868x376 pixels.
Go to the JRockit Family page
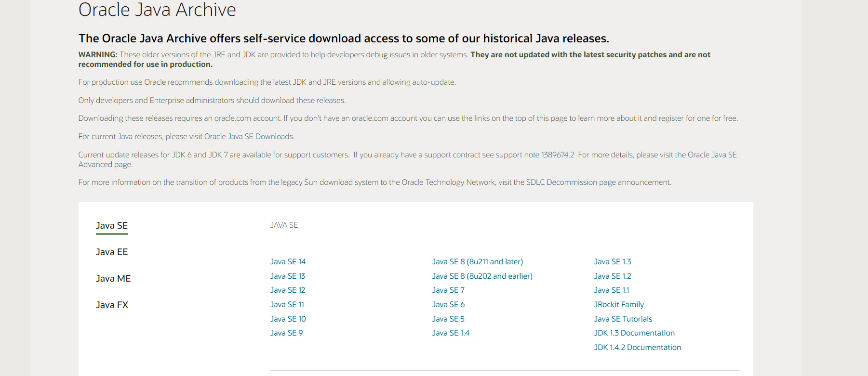(619, 305)
